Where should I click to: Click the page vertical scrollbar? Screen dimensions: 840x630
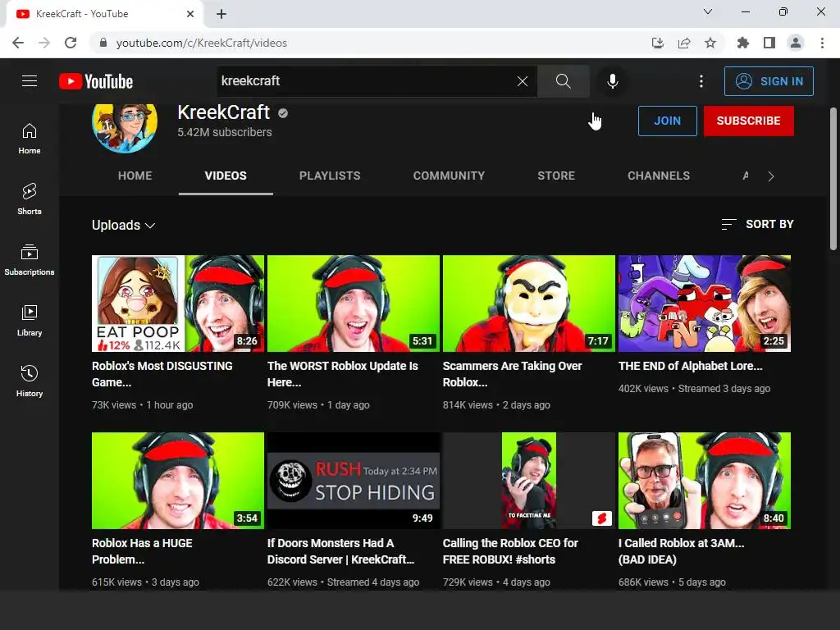[833, 179]
